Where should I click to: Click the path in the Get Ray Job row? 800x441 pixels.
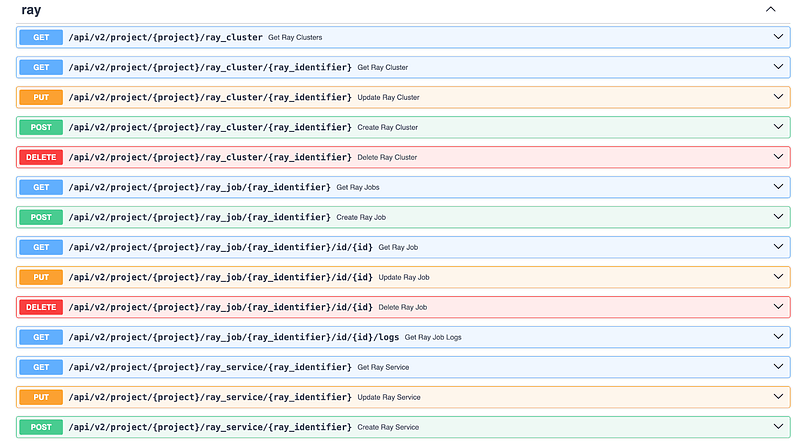[220, 247]
